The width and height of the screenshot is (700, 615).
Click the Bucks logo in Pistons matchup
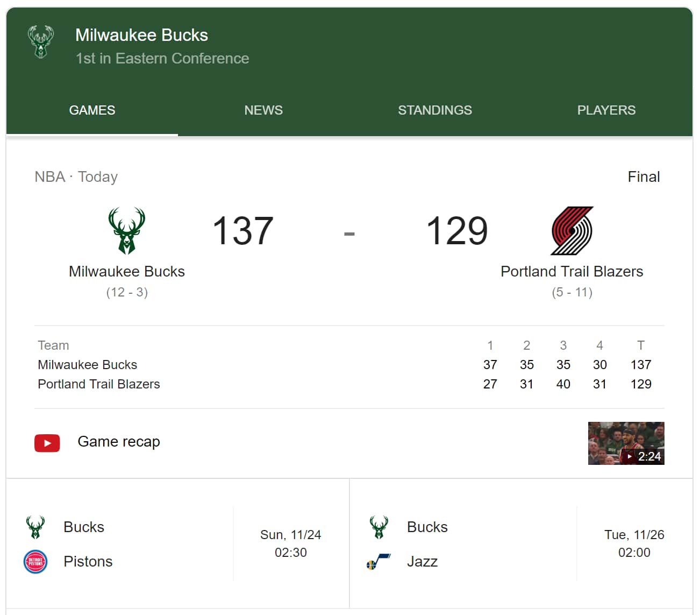pyautogui.click(x=35, y=527)
